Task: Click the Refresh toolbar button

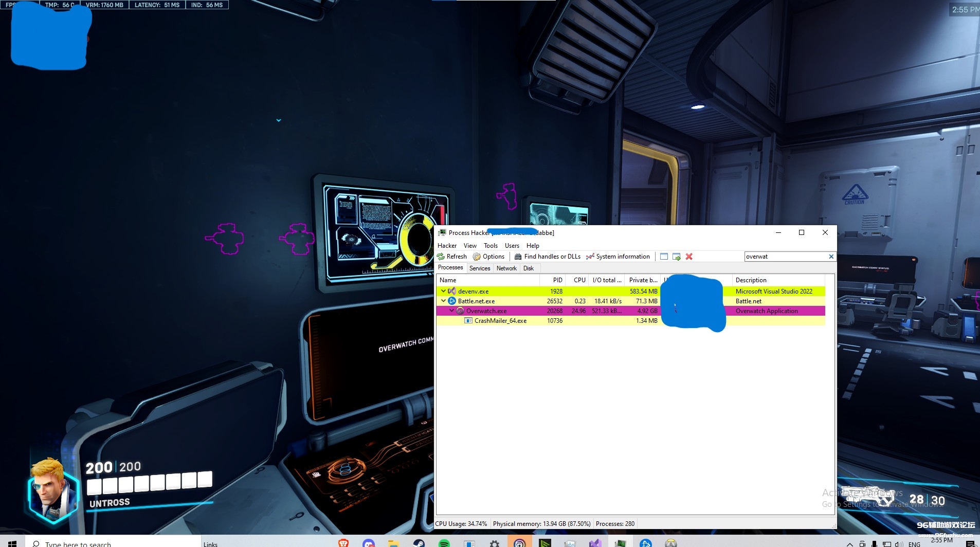Action: [452, 257]
